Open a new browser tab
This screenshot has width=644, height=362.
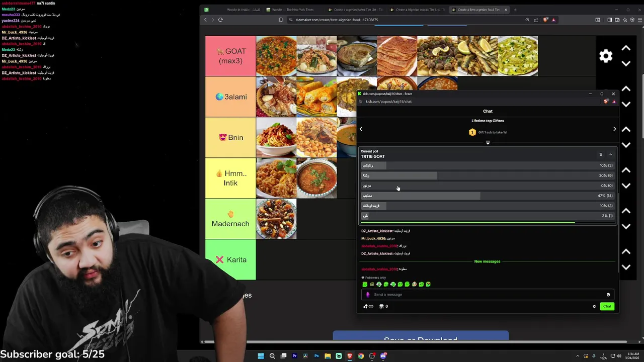click(x=515, y=10)
